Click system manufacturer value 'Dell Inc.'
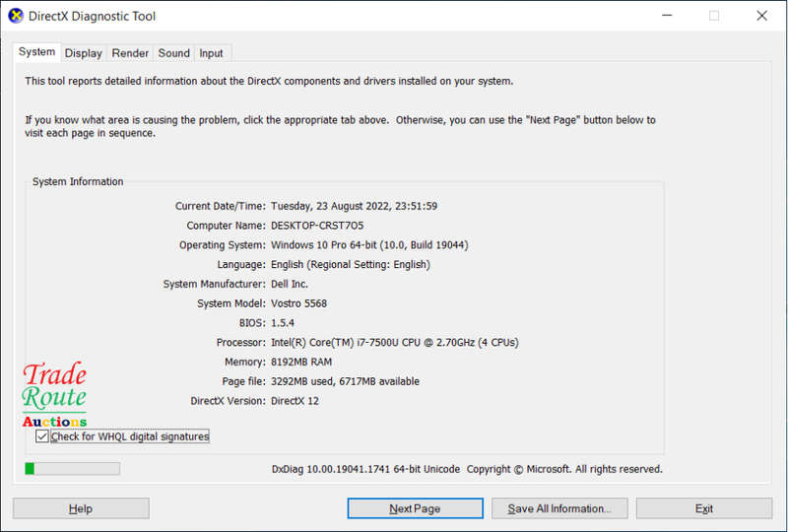 pos(290,284)
